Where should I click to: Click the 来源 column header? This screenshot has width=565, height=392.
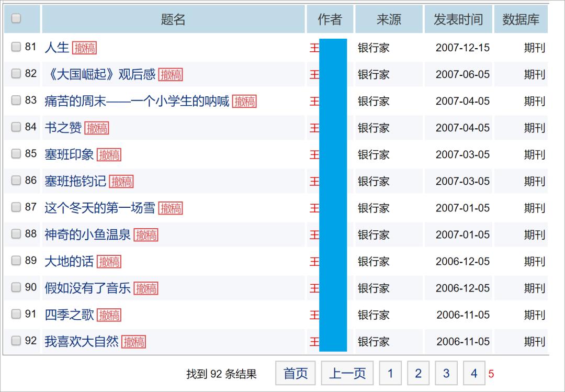point(389,19)
